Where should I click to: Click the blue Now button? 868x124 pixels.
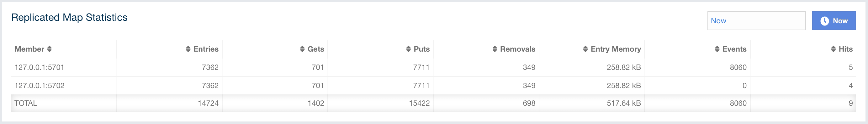click(834, 20)
